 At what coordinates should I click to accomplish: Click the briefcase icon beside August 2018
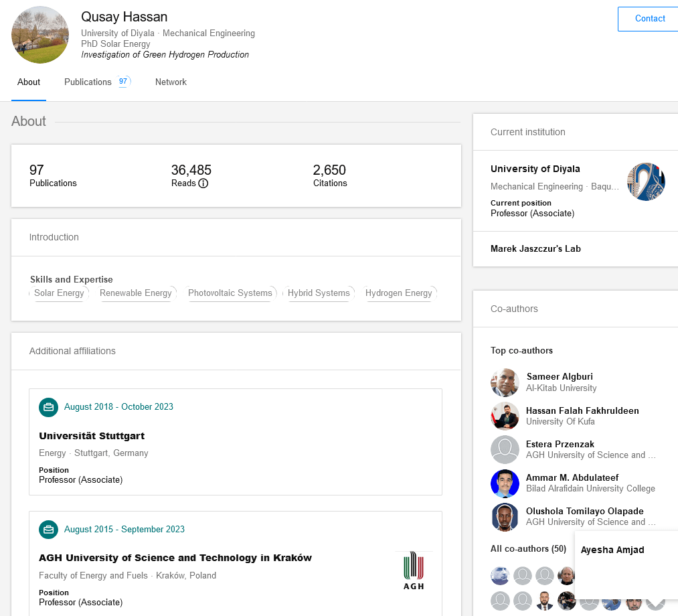click(48, 407)
